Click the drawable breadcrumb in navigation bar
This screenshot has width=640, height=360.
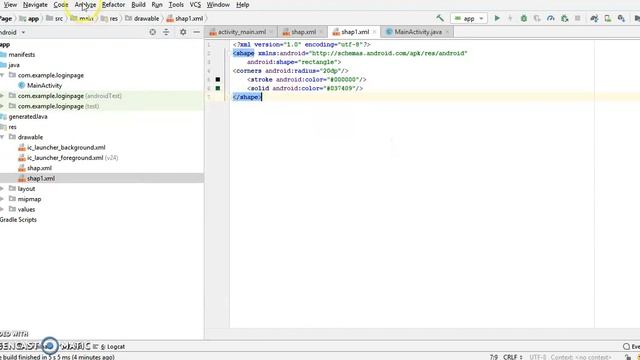coord(142,18)
